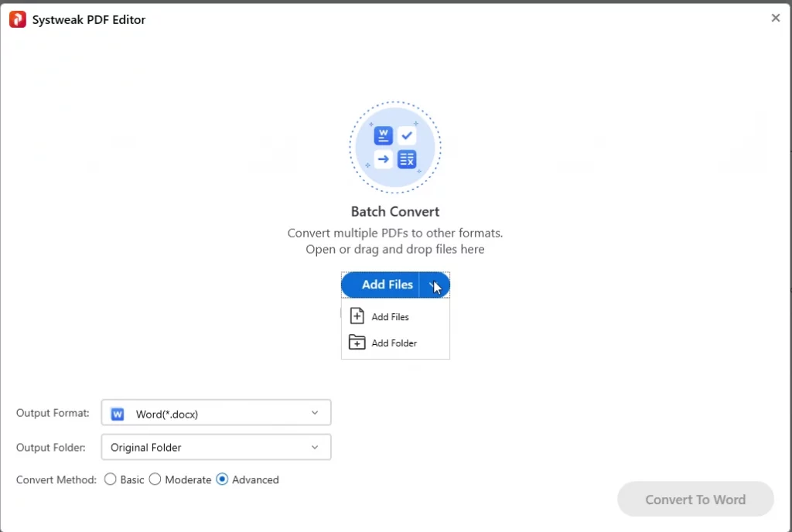The height and width of the screenshot is (532, 792).
Task: Open the Output Folder dropdown
Action: coord(217,447)
